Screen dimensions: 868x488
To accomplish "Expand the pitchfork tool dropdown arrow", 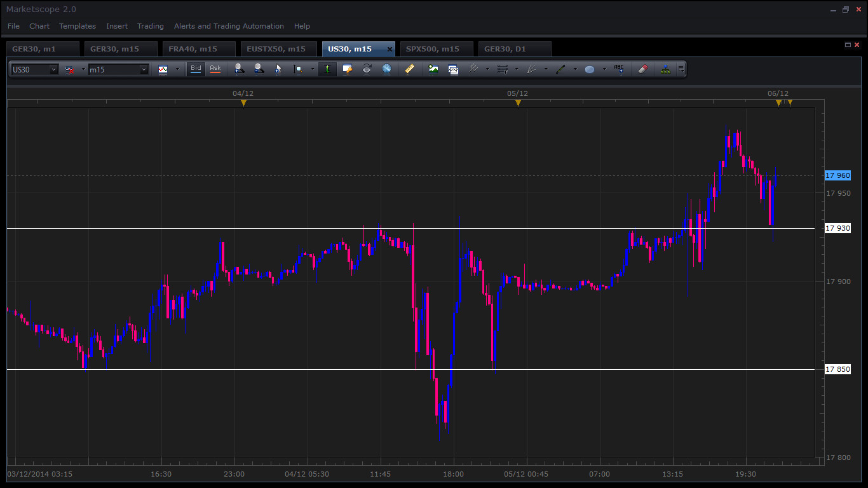I will coord(487,69).
